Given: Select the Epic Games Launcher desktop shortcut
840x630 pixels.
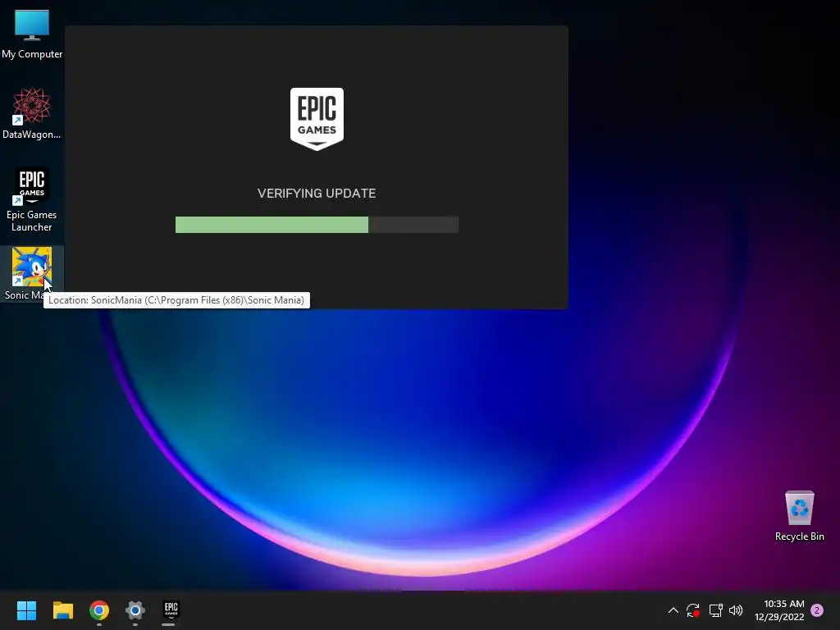Looking at the screenshot, I should (32, 199).
